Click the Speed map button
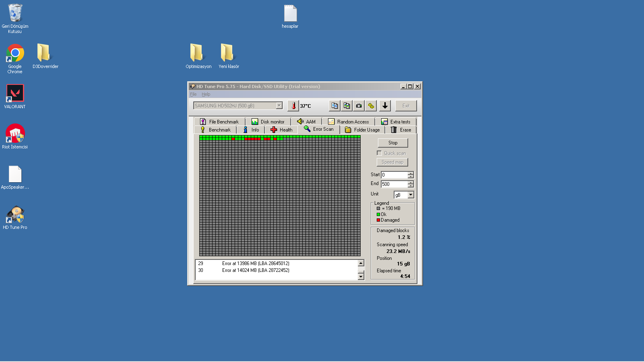The image size is (644, 362). point(392,162)
